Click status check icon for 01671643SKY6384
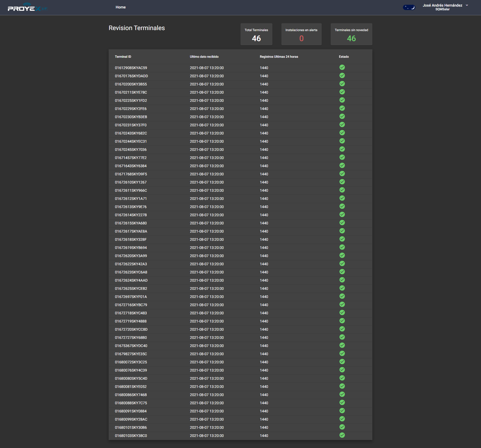The height and width of the screenshot is (448, 481). point(342,165)
